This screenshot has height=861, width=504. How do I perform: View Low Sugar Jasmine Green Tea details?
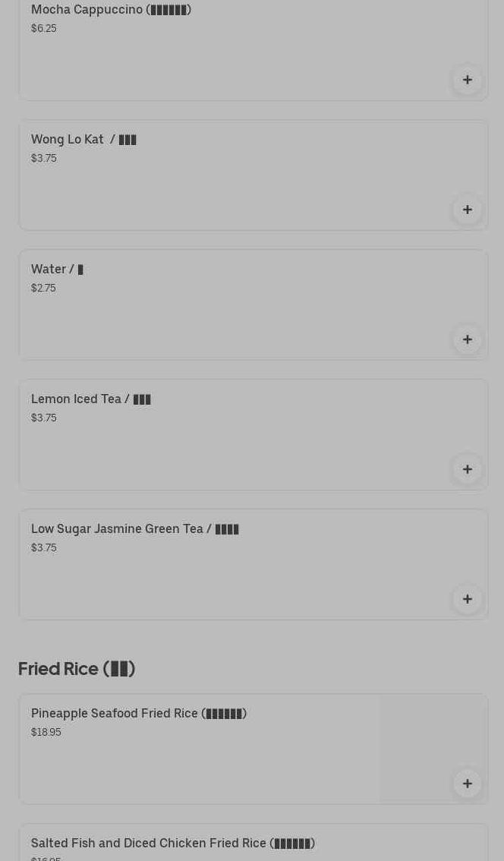point(135,529)
